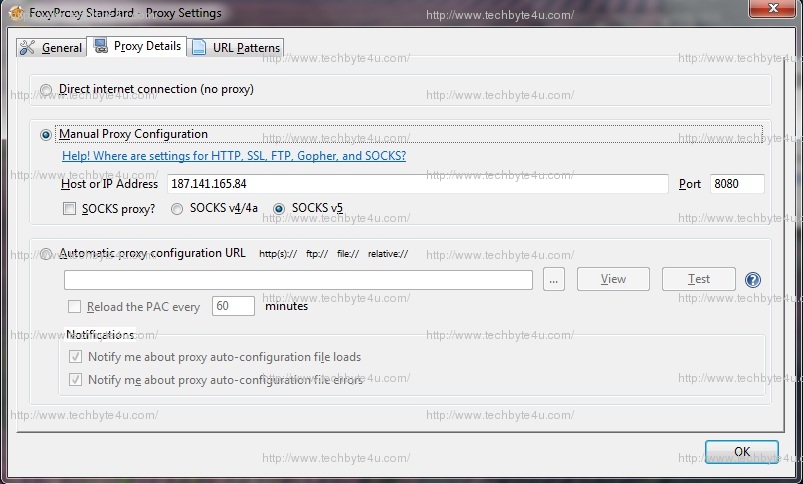Viewport: 803px width, 484px height.
Task: Click the browse "..." button
Action: 554,279
